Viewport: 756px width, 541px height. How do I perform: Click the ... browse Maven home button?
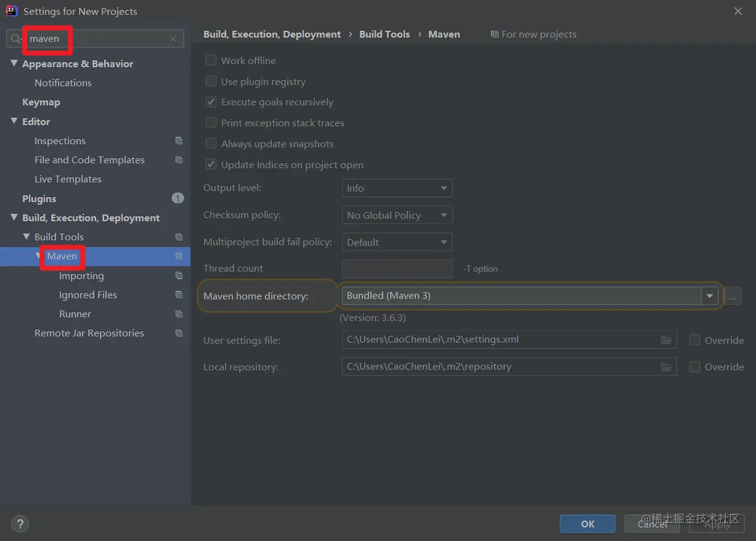tap(732, 296)
